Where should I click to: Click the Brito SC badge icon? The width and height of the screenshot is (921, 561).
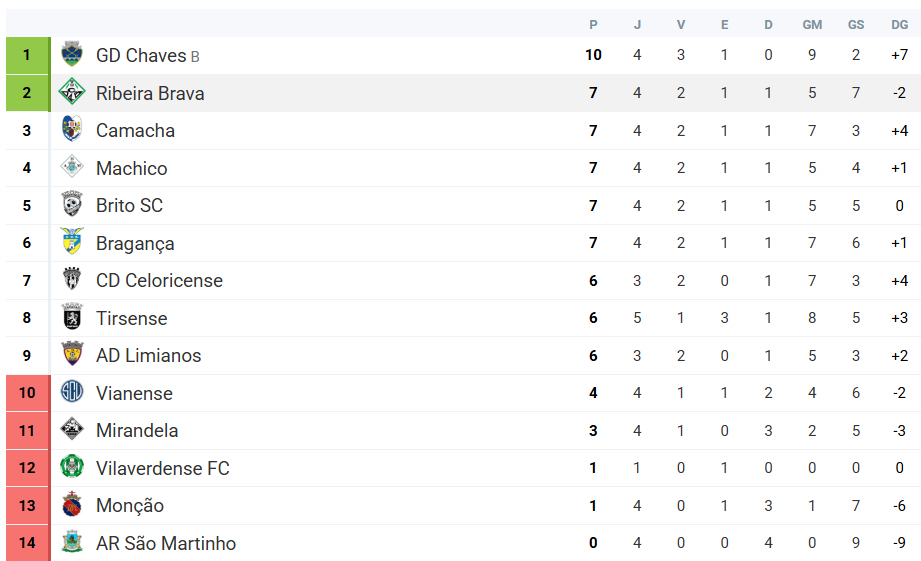72,205
